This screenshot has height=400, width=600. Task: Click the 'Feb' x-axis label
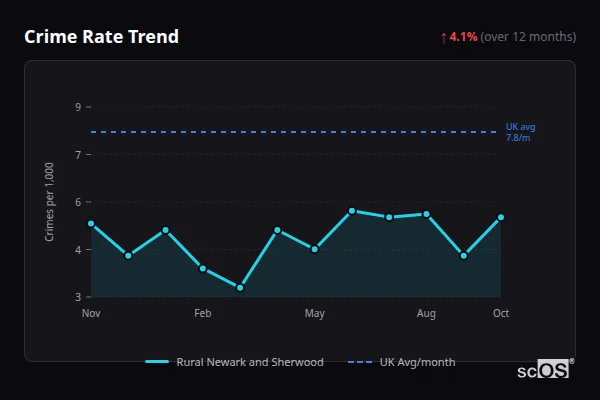[x=203, y=313]
